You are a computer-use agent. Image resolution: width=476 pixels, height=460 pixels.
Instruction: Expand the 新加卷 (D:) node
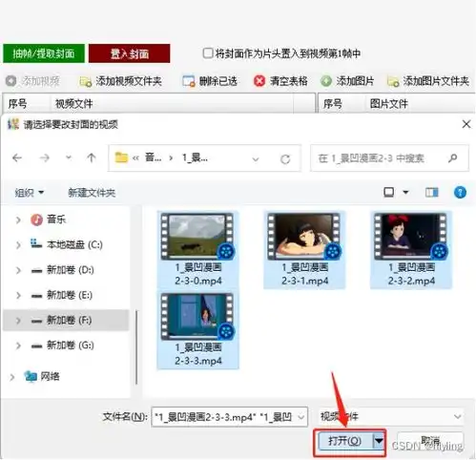(18, 270)
